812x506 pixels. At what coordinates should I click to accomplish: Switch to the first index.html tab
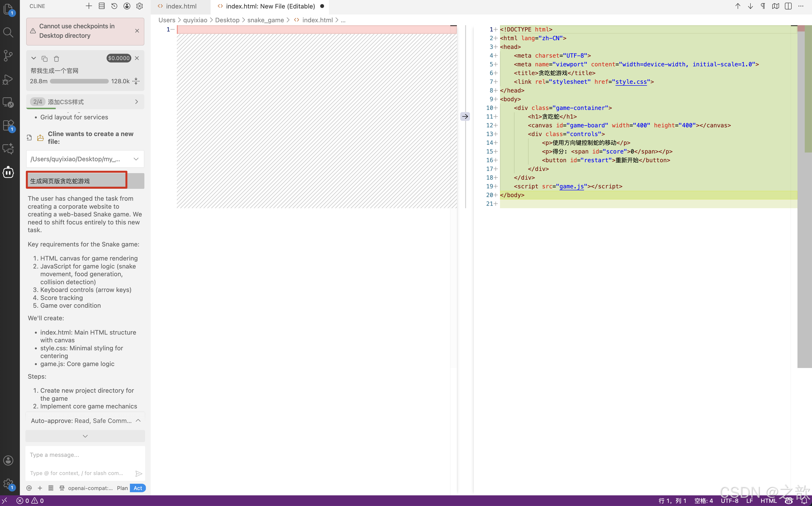point(181,6)
